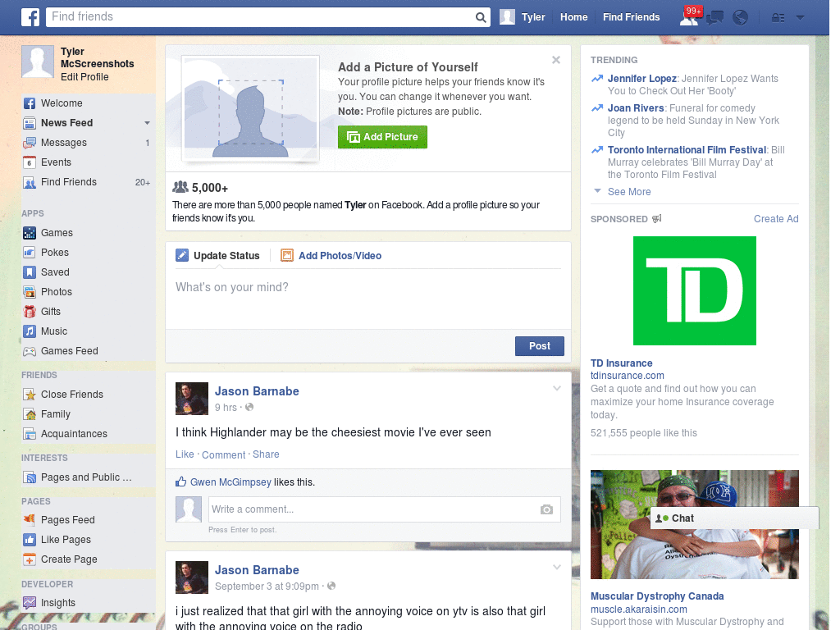Screen dimensions: 840x630
Task: Open Pages and Public icon
Action: pos(30,477)
